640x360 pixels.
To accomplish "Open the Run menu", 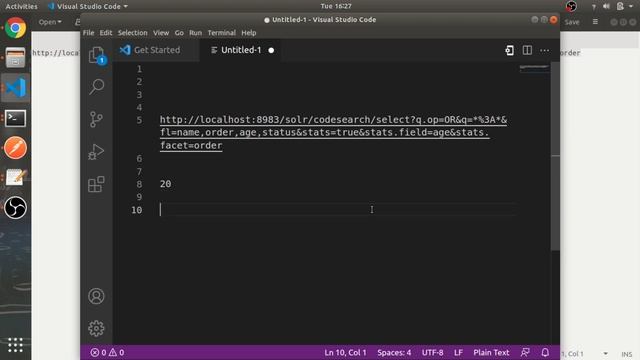I will pyautogui.click(x=196, y=33).
